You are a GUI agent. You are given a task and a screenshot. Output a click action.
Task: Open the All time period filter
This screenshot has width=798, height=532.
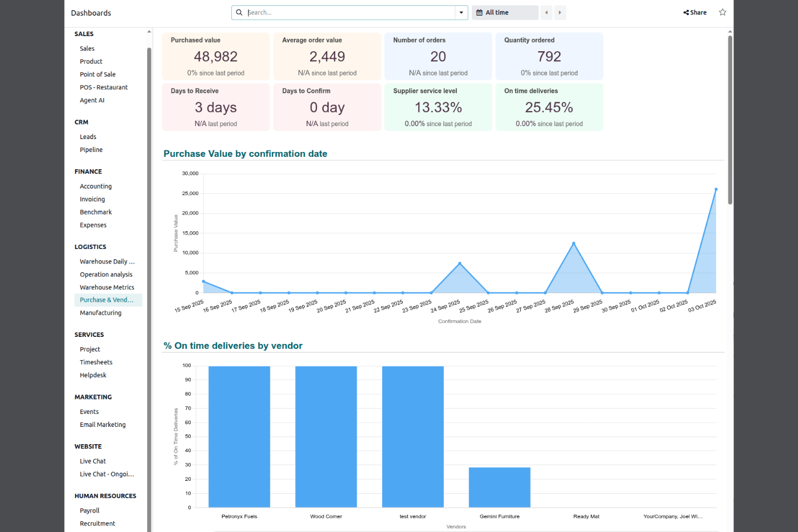tap(505, 12)
